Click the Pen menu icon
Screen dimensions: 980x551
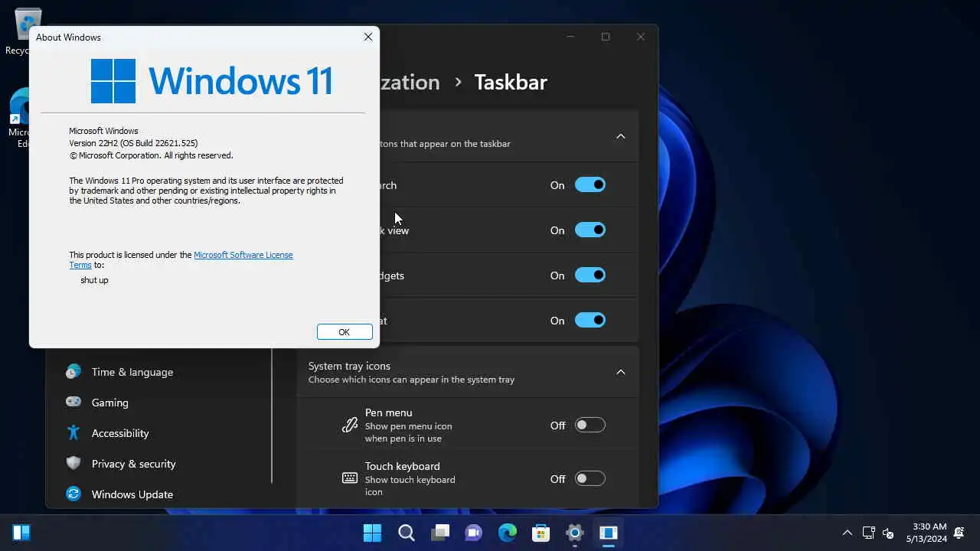click(350, 425)
